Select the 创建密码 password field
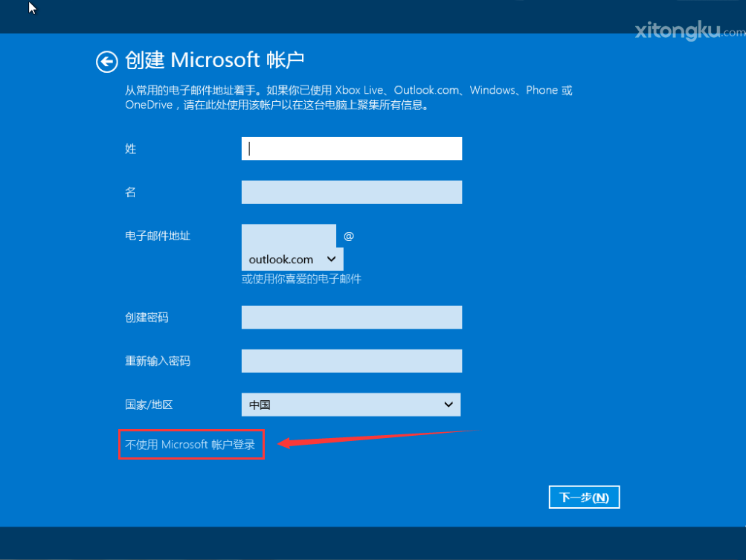This screenshot has height=560, width=746. 351,318
